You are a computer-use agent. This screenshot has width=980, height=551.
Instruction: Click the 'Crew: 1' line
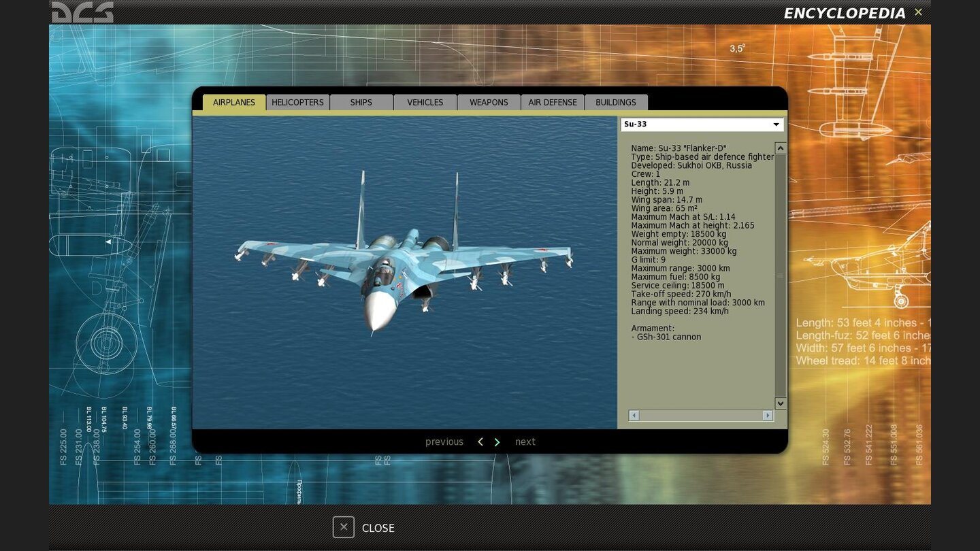coord(645,174)
